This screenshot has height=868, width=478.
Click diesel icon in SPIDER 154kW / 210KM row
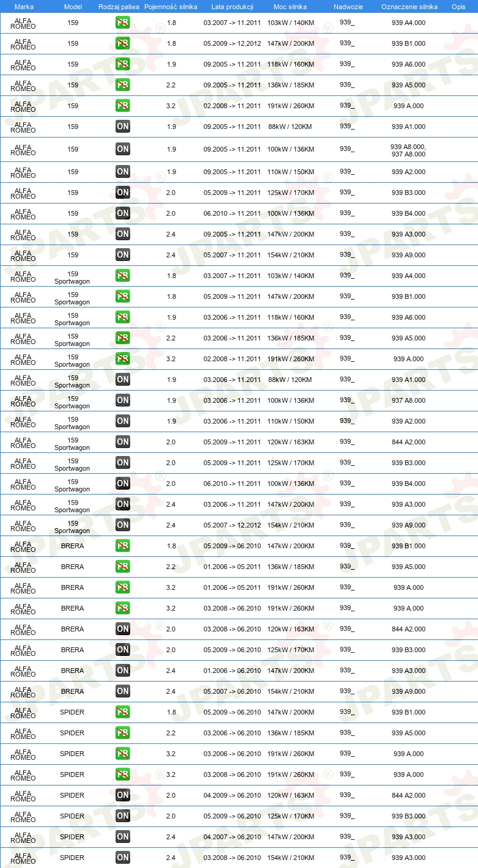click(x=123, y=858)
